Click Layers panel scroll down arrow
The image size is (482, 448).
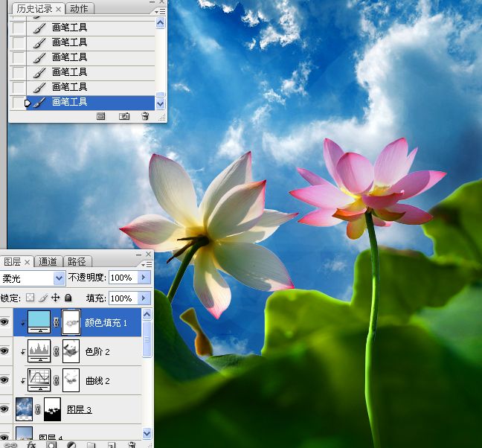coord(147,433)
